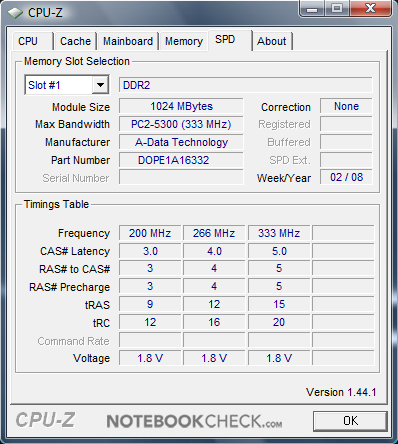Click the OK button
Screen dimensions: 398x444
click(x=350, y=421)
